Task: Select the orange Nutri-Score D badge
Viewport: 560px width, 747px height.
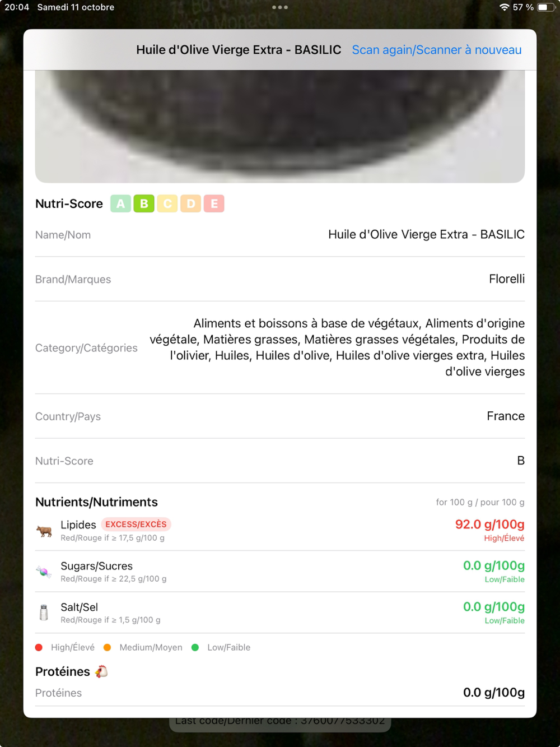Action: (x=191, y=203)
